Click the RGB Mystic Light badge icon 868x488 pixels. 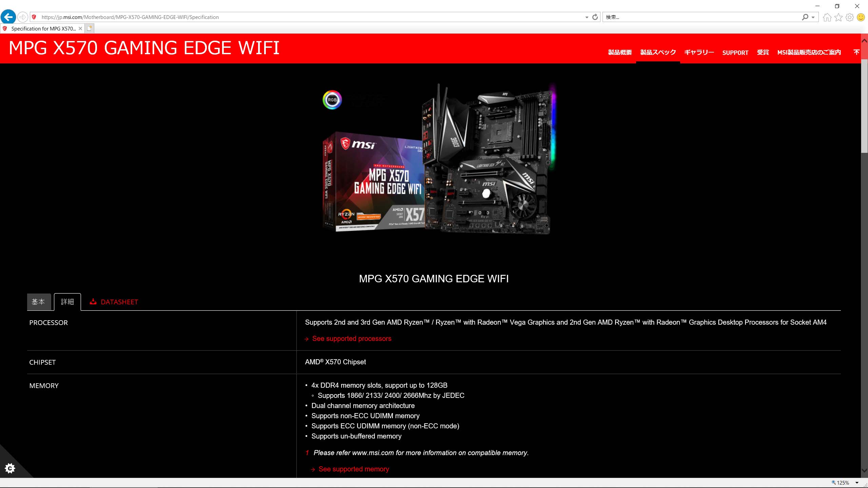332,100
